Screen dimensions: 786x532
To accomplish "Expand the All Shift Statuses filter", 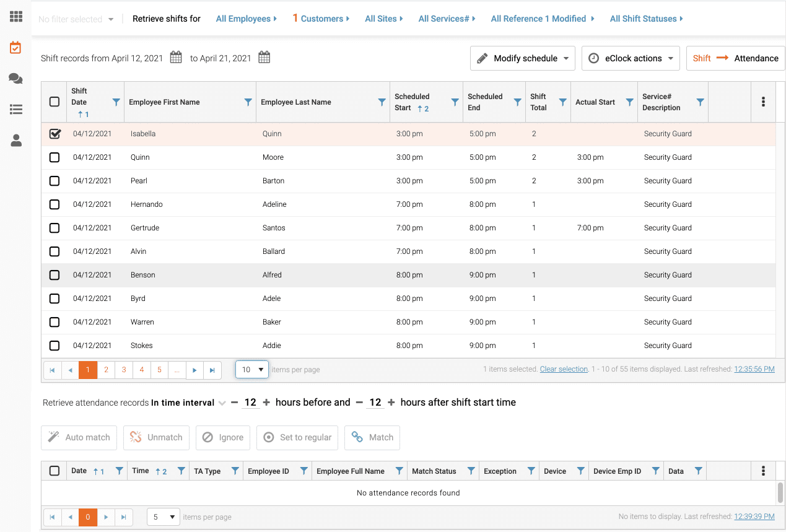I will pyautogui.click(x=647, y=19).
